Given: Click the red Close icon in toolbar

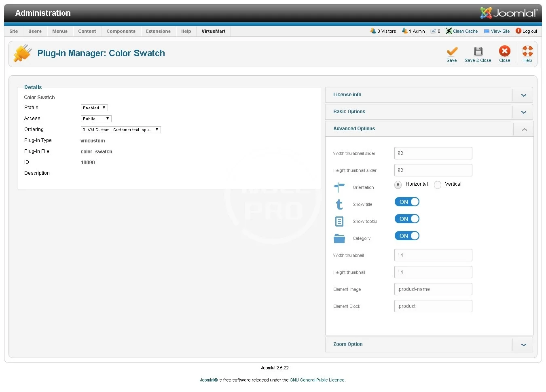Looking at the screenshot, I should tap(504, 51).
